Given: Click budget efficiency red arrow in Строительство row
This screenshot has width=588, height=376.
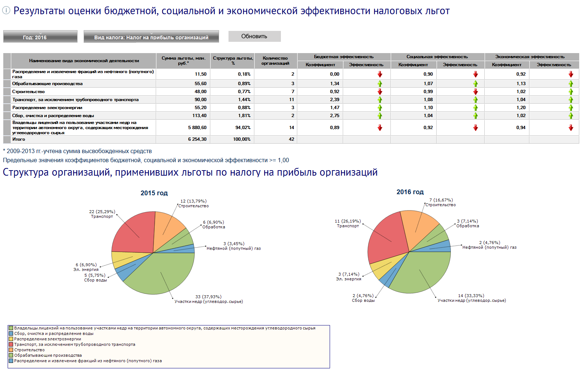Looking at the screenshot, I should 380,92.
